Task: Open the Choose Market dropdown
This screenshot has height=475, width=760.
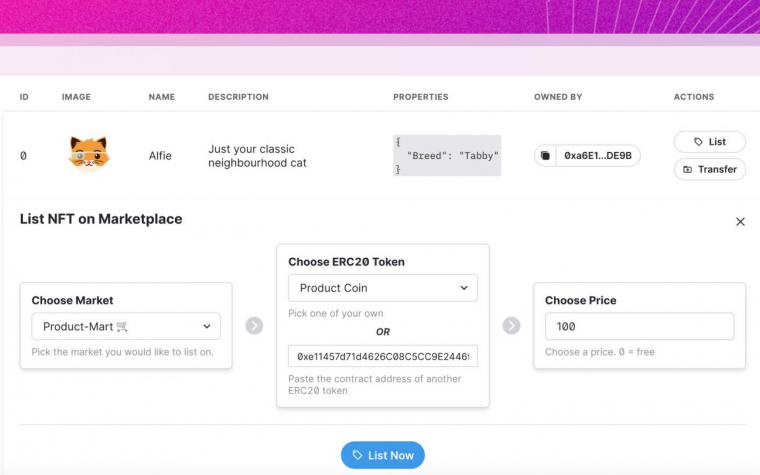Action: click(126, 326)
